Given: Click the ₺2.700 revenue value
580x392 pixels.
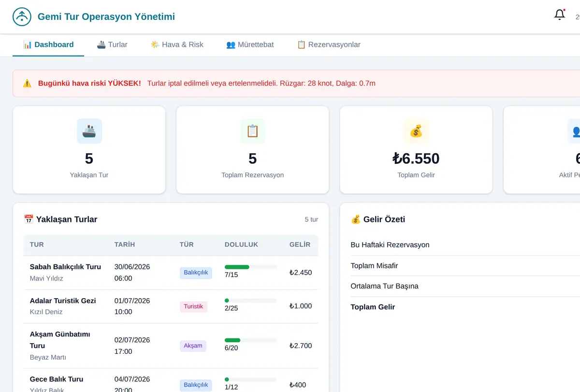Looking at the screenshot, I should [301, 346].
